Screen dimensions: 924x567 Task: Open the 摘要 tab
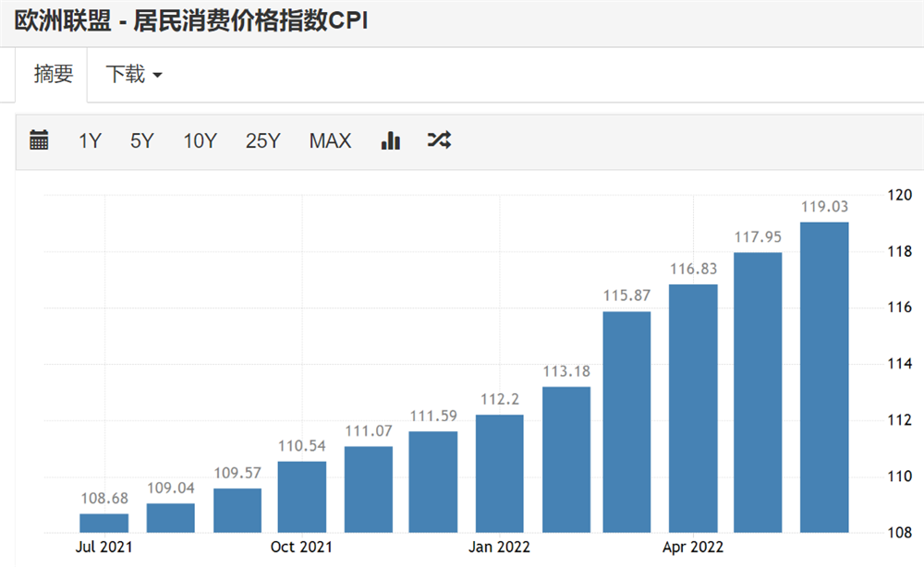click(x=53, y=74)
